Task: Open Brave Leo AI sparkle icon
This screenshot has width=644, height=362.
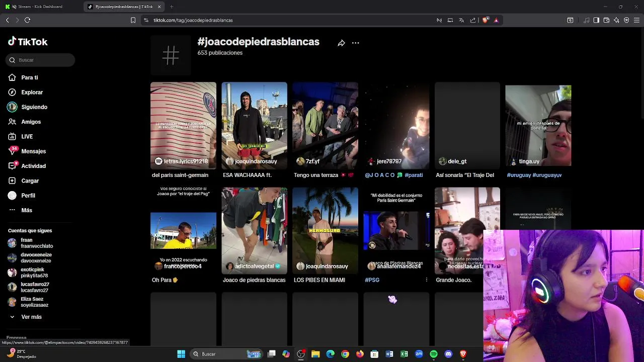Action: pyautogui.click(x=616, y=20)
